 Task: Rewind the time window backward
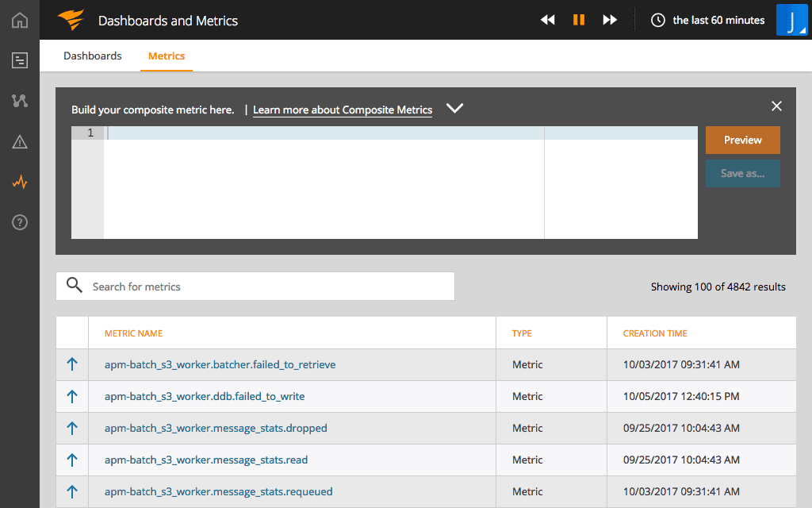coord(547,20)
